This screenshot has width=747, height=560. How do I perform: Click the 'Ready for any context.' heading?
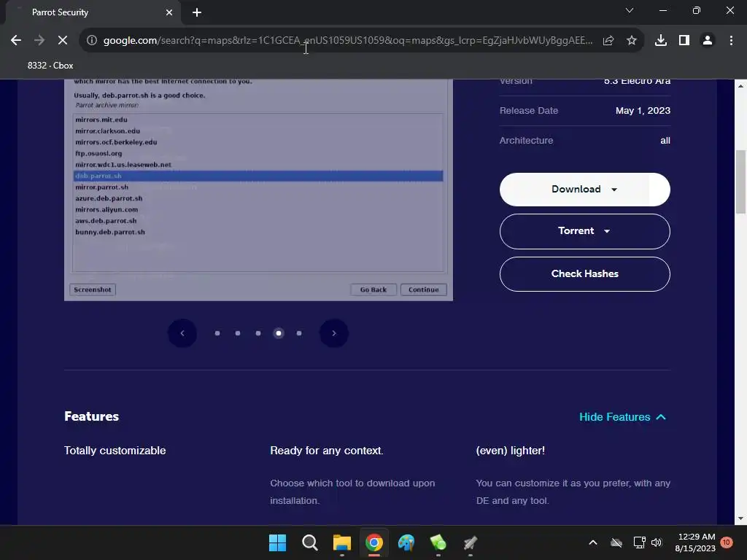pyautogui.click(x=326, y=451)
